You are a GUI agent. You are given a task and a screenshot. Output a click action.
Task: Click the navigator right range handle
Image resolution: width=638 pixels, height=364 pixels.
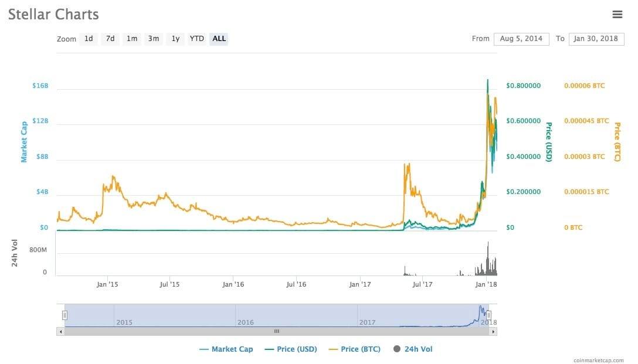pos(488,315)
